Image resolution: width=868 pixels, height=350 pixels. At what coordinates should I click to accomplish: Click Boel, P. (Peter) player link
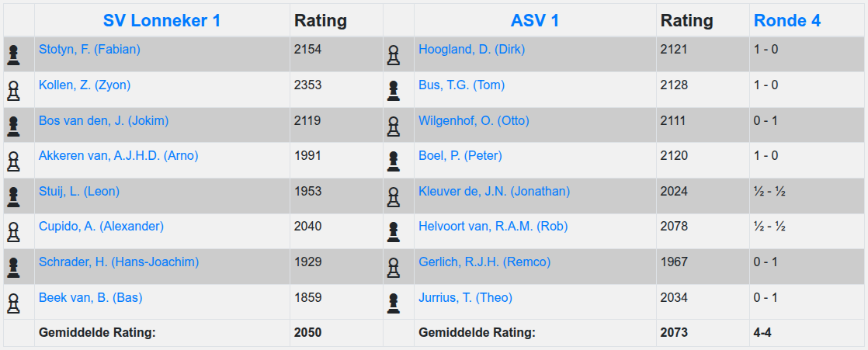pyautogui.click(x=460, y=156)
